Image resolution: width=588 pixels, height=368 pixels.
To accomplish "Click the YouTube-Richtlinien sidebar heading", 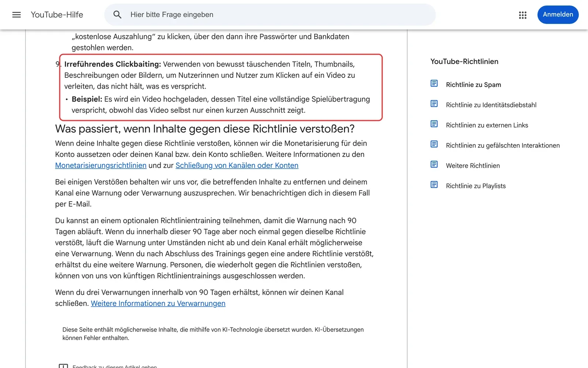I will [x=464, y=61].
